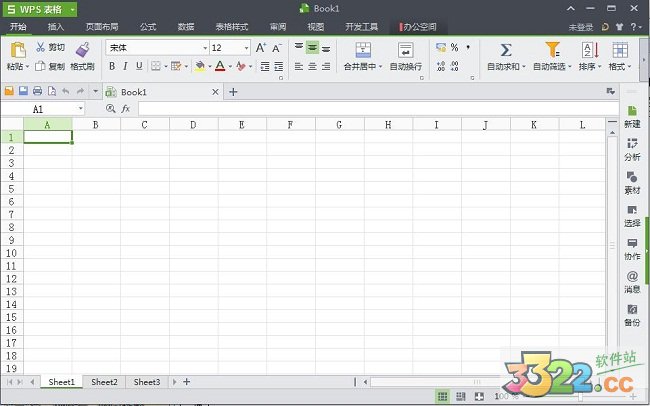Click the undo arrow icon
The height and width of the screenshot is (406, 650).
[66, 91]
